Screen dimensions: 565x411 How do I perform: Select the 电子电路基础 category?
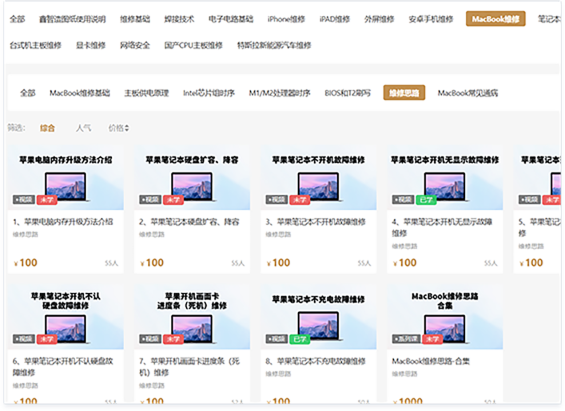coord(231,19)
